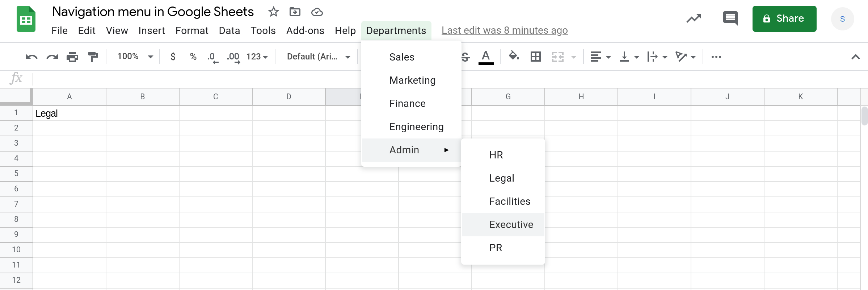Expand the Admin submenu entry
This screenshot has height=290, width=868.
click(x=411, y=150)
